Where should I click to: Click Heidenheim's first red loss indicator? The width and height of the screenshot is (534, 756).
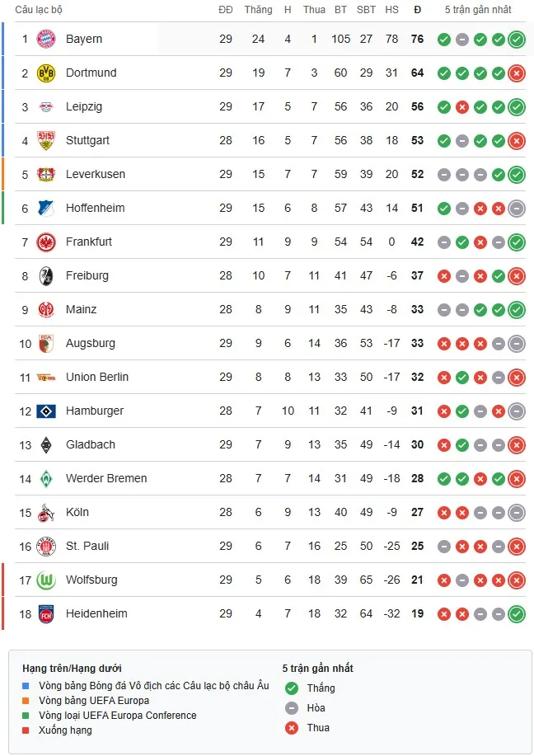click(x=446, y=613)
